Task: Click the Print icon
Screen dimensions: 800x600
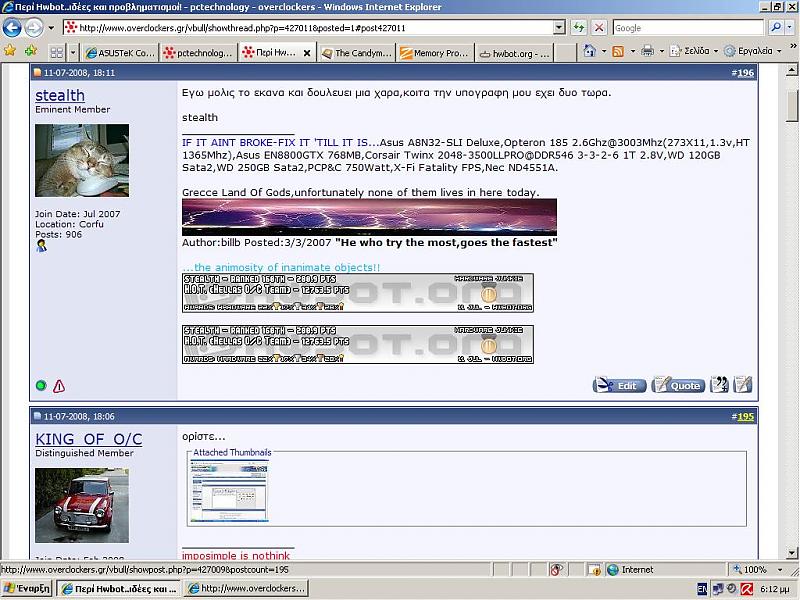Action: [647, 51]
